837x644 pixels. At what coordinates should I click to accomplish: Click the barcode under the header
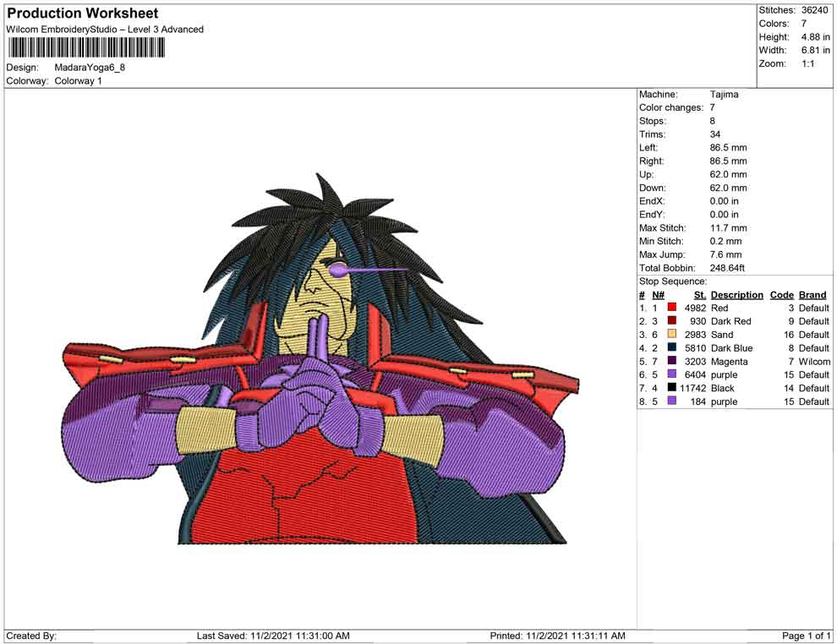(85, 47)
